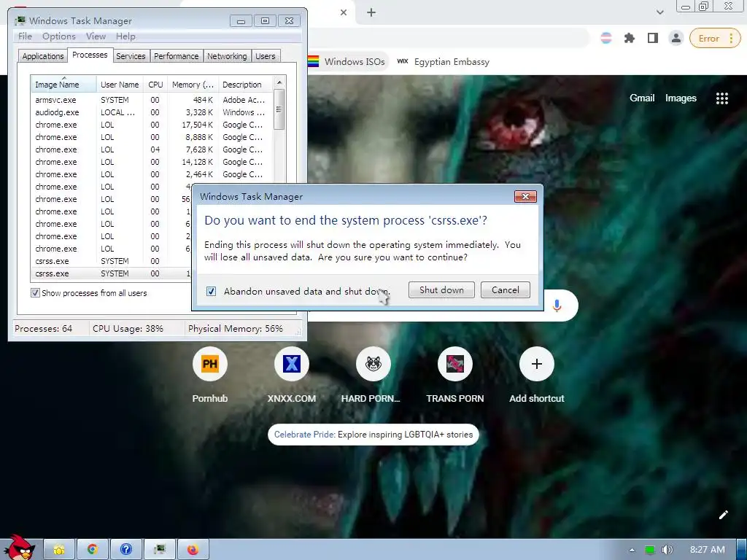Image resolution: width=747 pixels, height=560 pixels.
Task: Click the Show desktop strip
Action: click(741, 550)
